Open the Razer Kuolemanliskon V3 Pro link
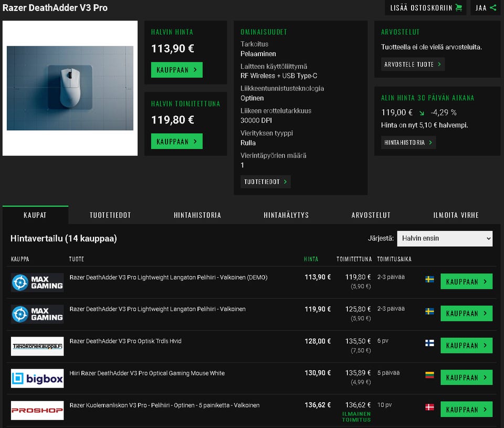 164,405
